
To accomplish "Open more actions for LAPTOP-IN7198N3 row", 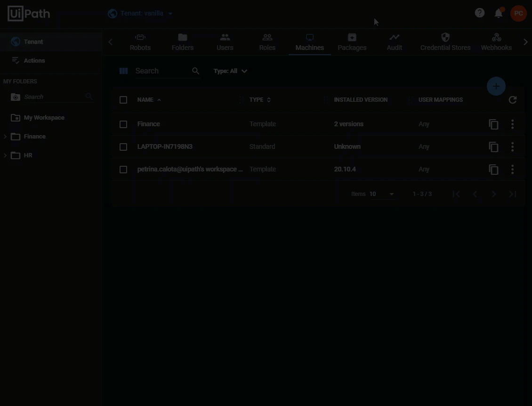I will point(513,147).
